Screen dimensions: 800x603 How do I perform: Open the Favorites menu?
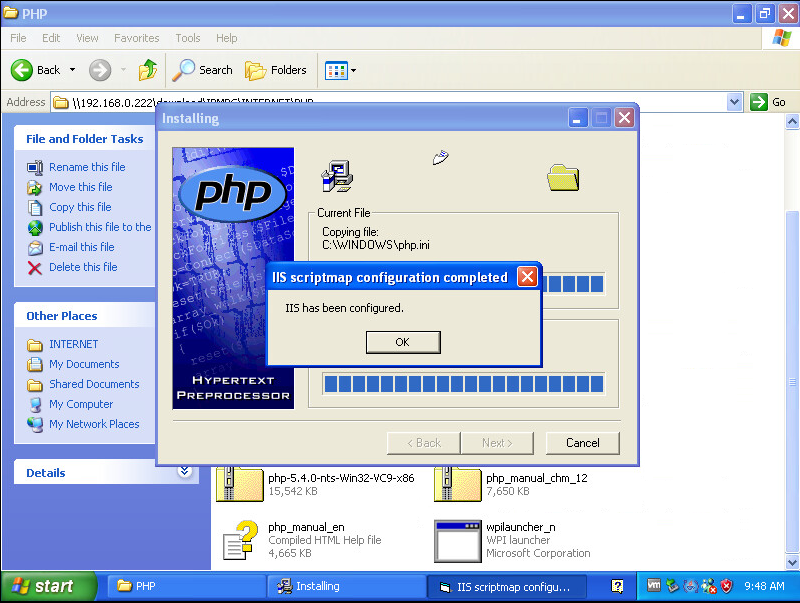(136, 38)
